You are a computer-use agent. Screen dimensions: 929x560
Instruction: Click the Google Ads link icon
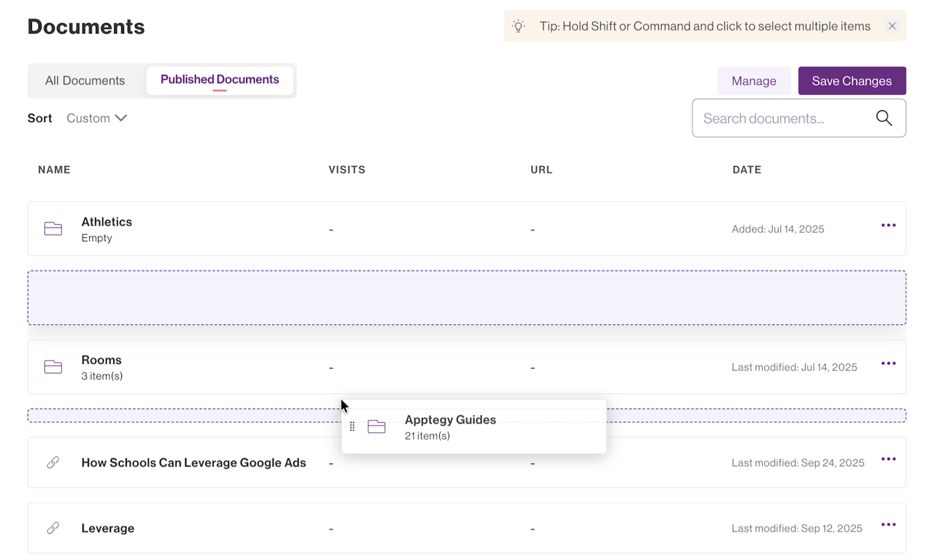[x=53, y=463]
